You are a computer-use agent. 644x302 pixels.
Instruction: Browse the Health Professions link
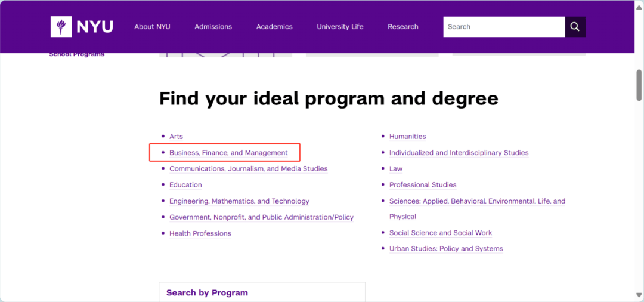(200, 233)
